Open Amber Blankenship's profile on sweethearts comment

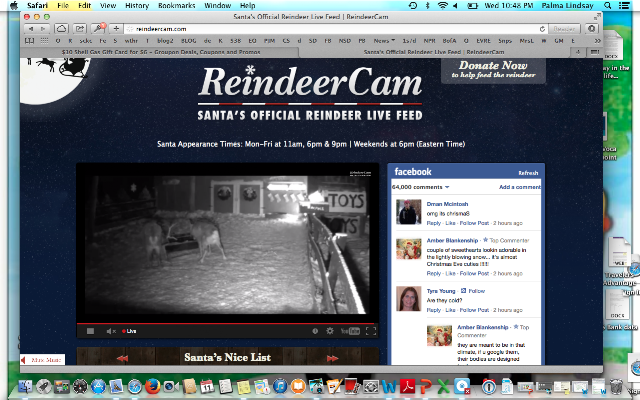pos(452,240)
